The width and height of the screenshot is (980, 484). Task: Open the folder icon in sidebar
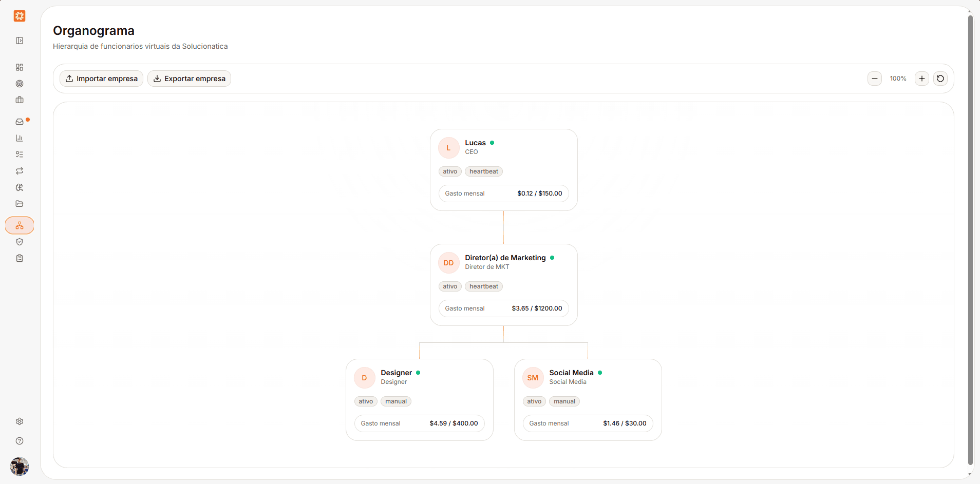coord(20,204)
